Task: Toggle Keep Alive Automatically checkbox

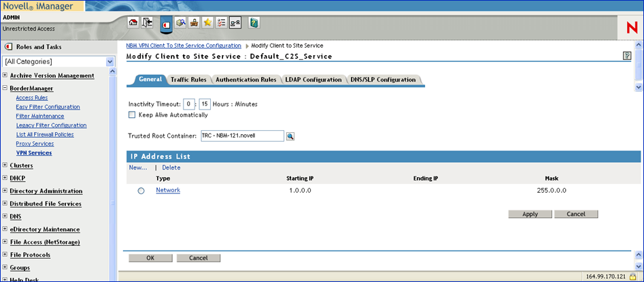Action: pyautogui.click(x=132, y=115)
